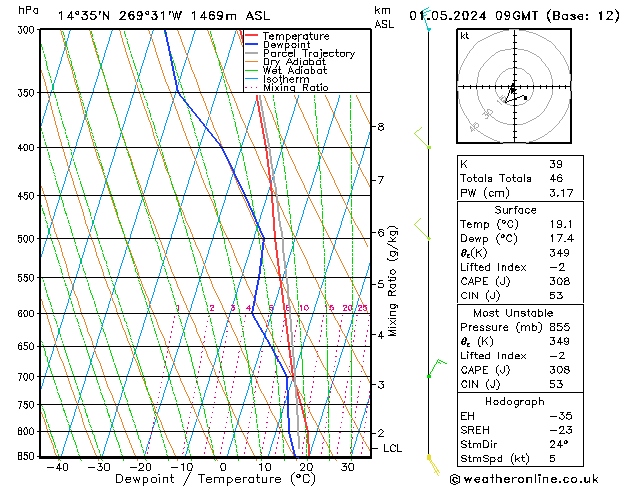Image resolution: width=629 pixels, height=486 pixels.
Task: Click the EH value -35
Action: pos(561,416)
